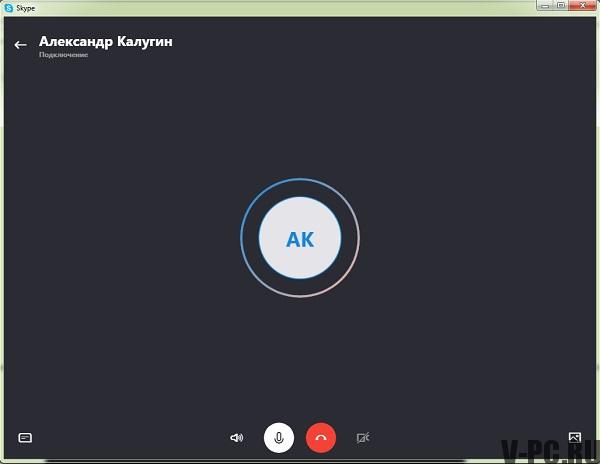Go back using the left arrow
Screen dimensions: 600x464
coord(20,45)
